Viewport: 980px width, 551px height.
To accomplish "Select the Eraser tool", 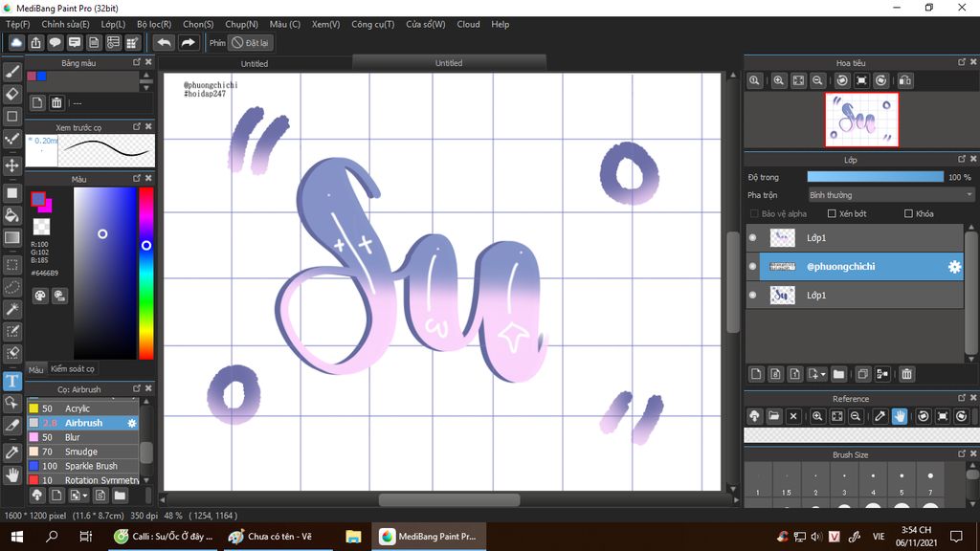I will [11, 95].
